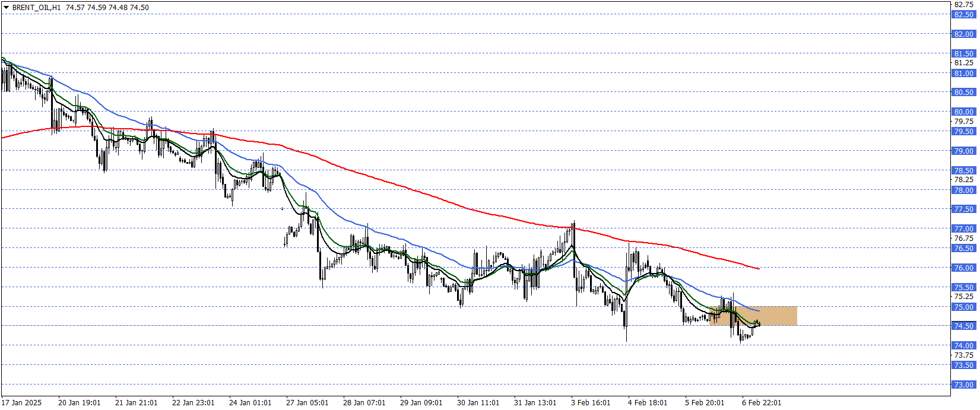Screen dimensions: 980x410
Task: Click the 74.00 price level label
Action: [964, 345]
